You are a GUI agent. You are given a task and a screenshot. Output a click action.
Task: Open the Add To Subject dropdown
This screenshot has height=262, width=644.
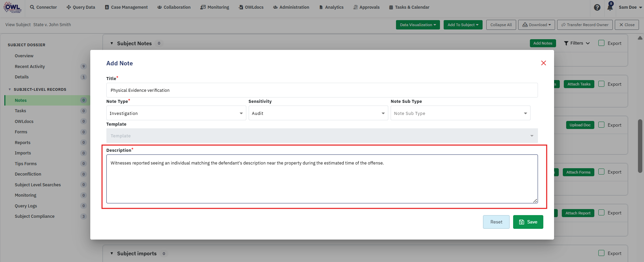pyautogui.click(x=463, y=25)
